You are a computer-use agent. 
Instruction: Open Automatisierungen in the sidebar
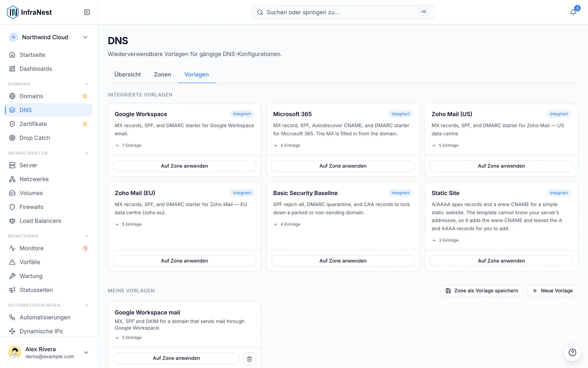(49, 317)
